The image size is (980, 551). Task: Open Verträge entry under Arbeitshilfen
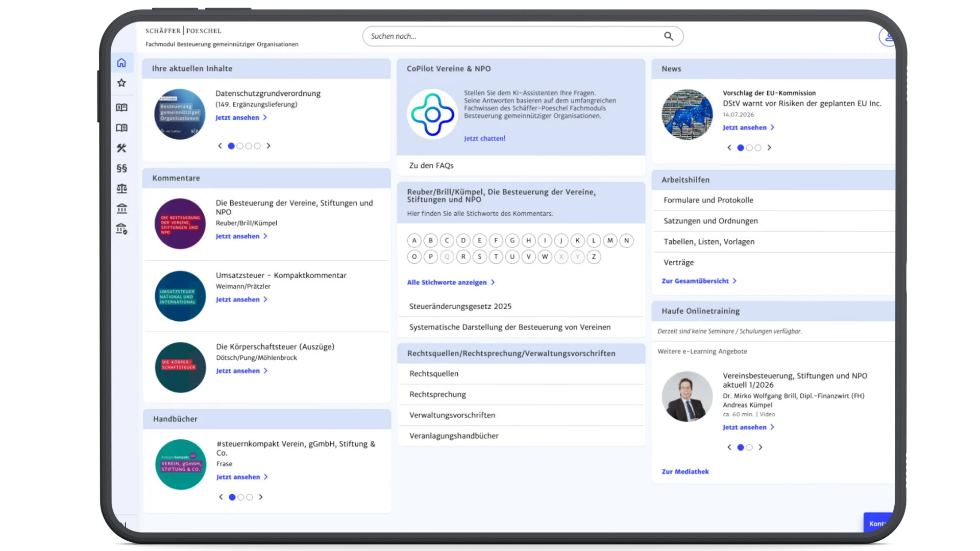pos(774,263)
